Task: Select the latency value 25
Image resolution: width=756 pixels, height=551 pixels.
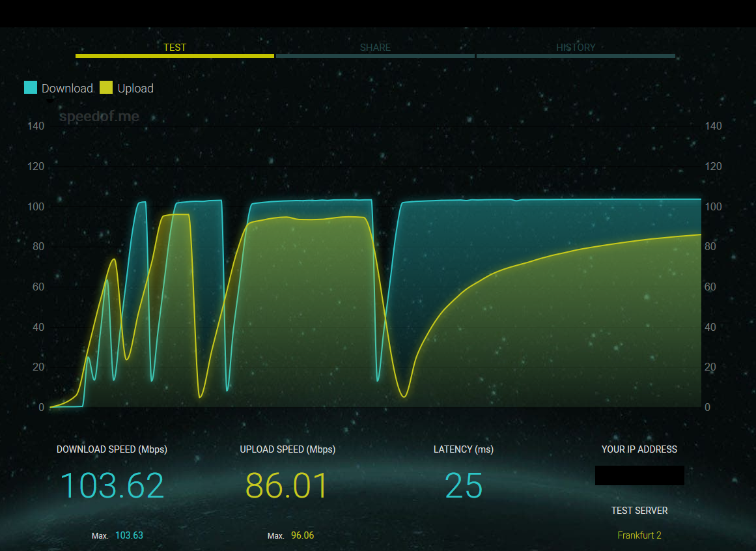Action: tap(464, 485)
